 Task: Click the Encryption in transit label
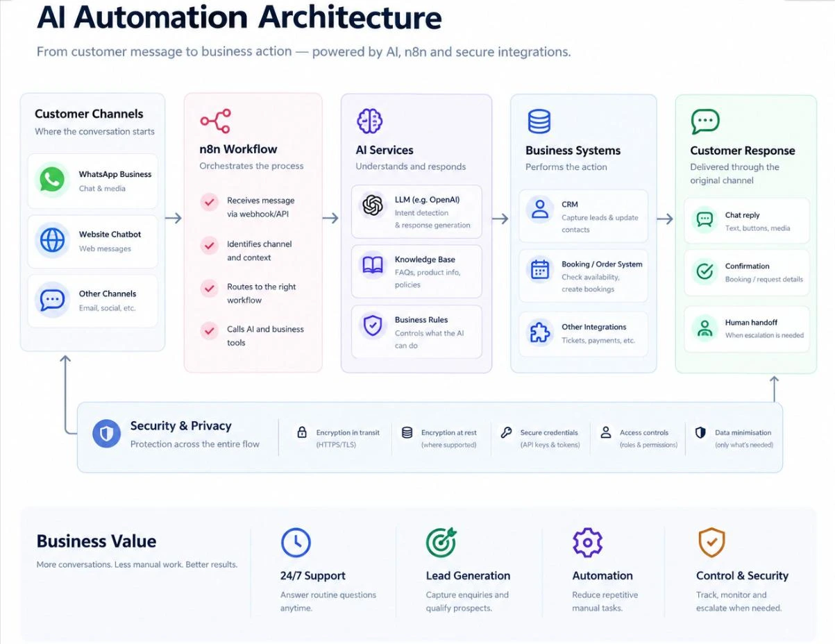pyautogui.click(x=348, y=432)
